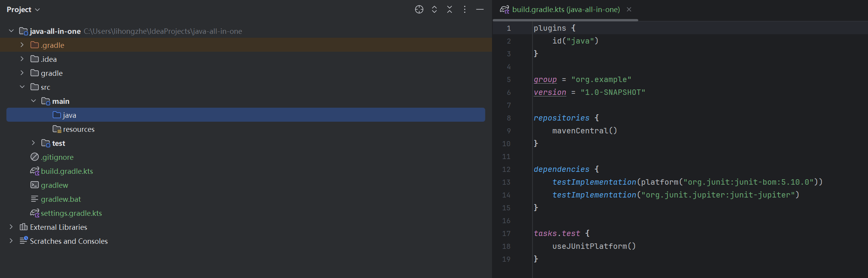
Task: Select the resources folder
Action: (x=79, y=129)
